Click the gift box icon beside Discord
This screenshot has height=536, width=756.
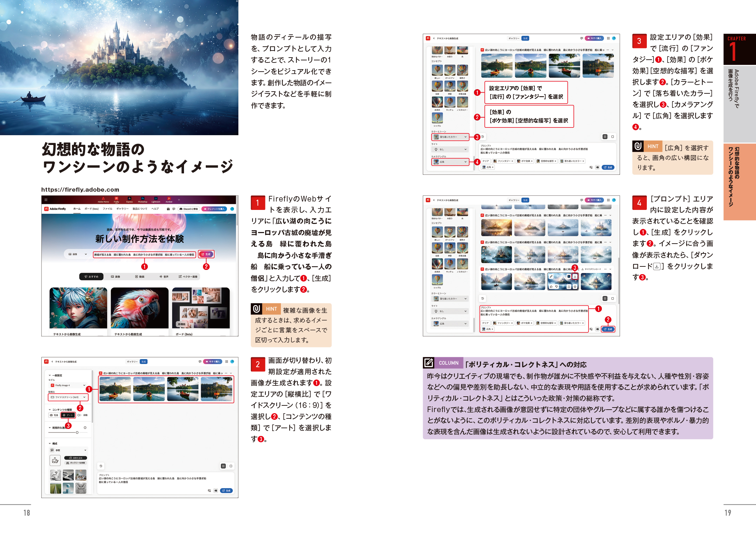pos(168,209)
